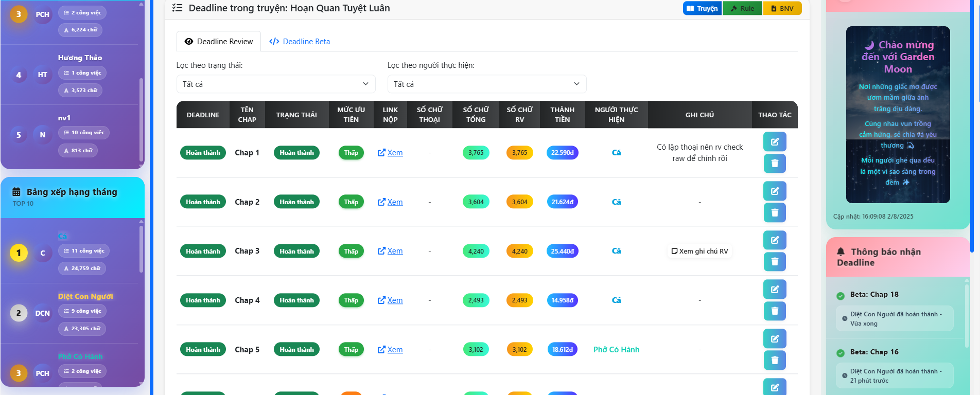Image resolution: width=980 pixels, height=395 pixels.
Task: Switch to the Deadline Beta tab
Action: point(300,42)
